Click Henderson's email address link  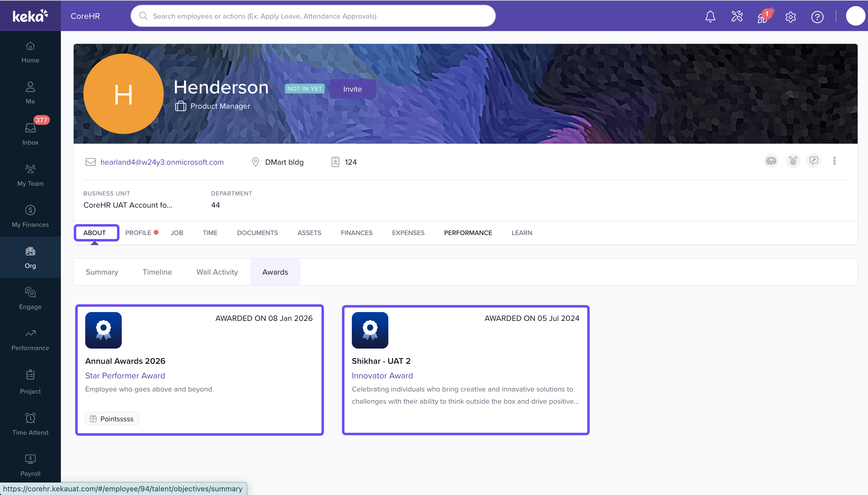[162, 162]
